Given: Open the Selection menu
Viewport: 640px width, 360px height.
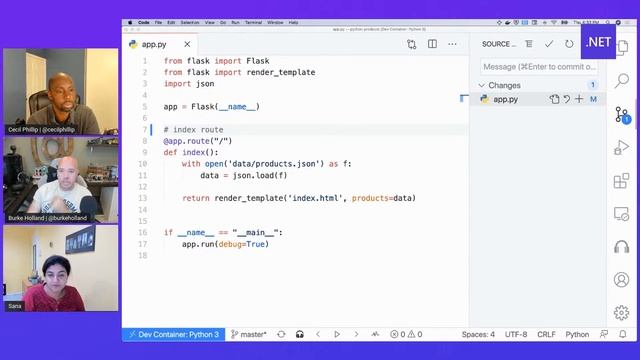Looking at the screenshot, I should [190, 22].
